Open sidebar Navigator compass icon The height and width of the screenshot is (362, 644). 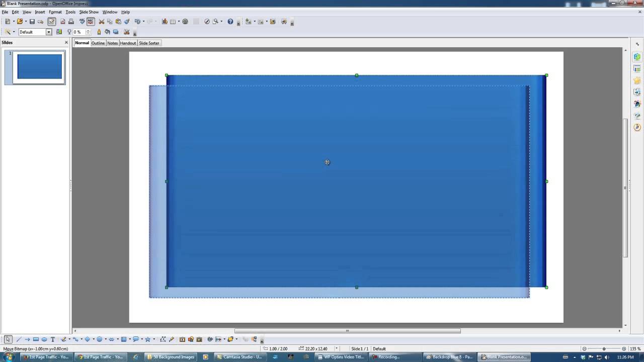tap(637, 127)
